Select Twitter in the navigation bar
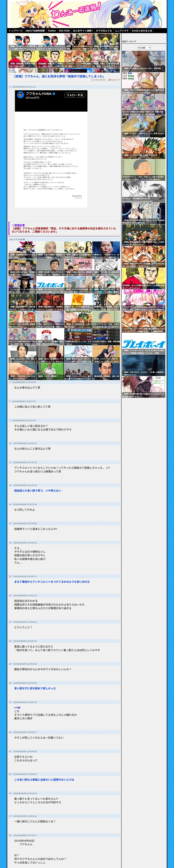174x868 pixels. click(52, 31)
